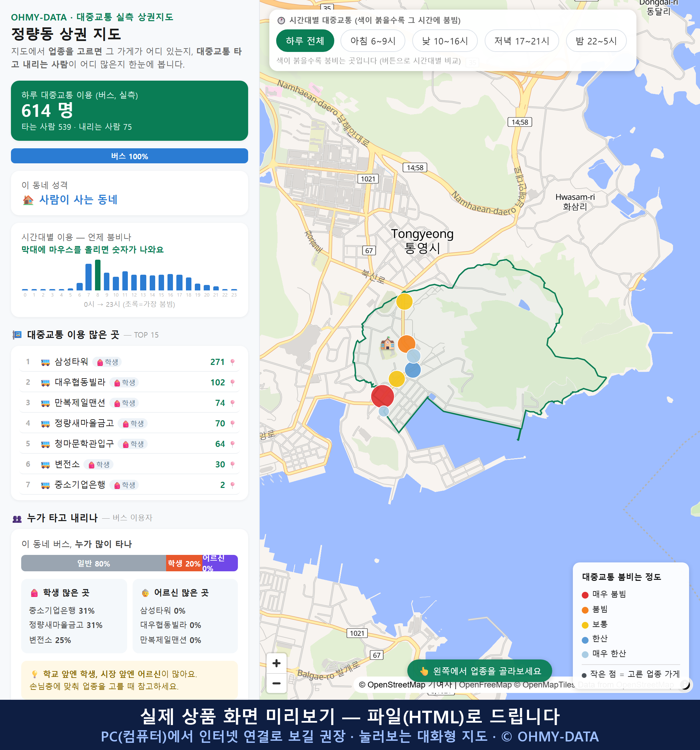Viewport: 700px width, 750px height.
Task: Locate 중소기업은행 using its pin icon
Action: (x=232, y=485)
